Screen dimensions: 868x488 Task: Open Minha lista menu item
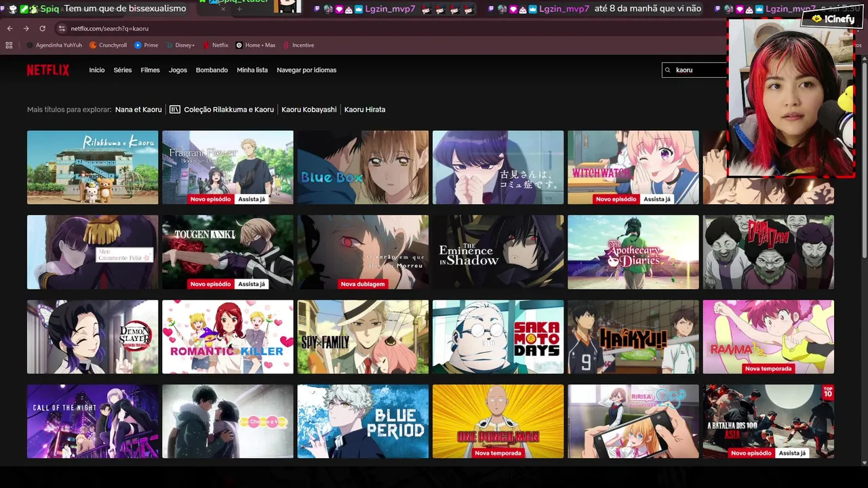coord(252,70)
